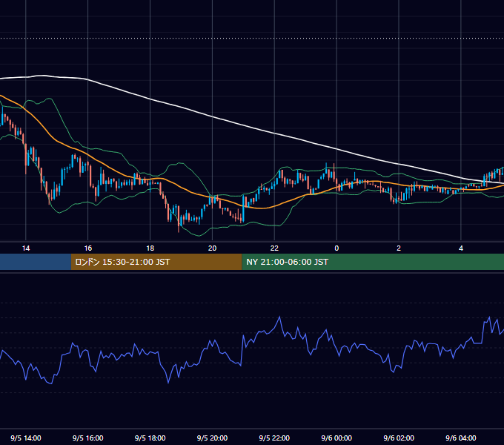Click the 9/5 14:00 time label
Screen dimensions: 504x445
[26, 438]
